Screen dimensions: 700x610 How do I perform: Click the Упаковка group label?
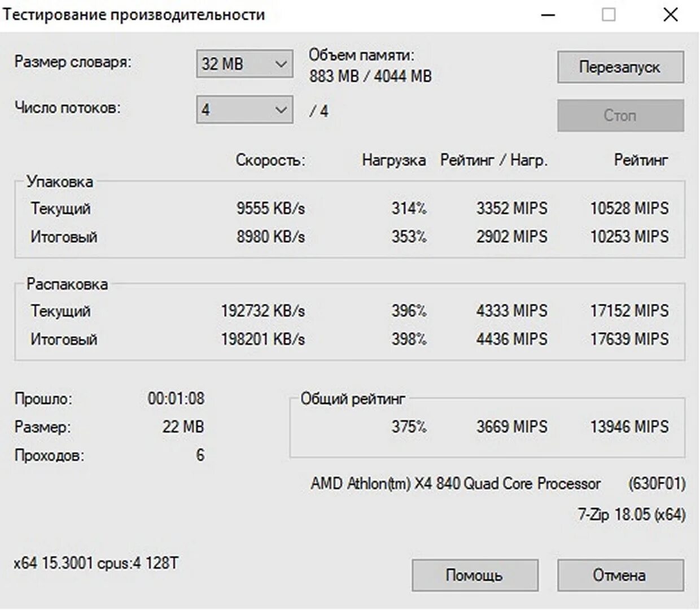click(x=60, y=182)
